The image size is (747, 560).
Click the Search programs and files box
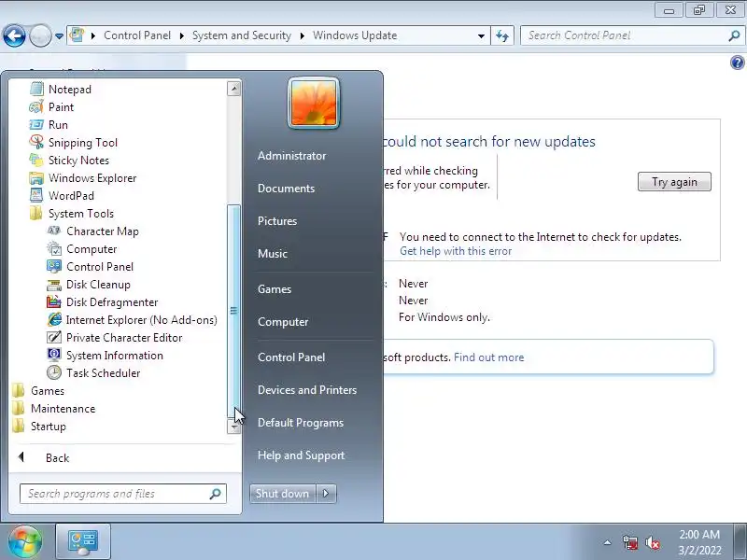coord(123,494)
